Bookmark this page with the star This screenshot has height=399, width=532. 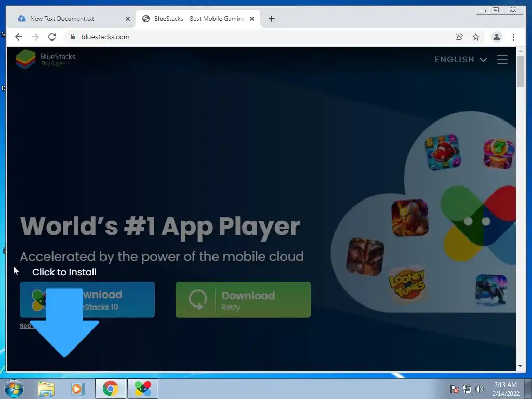coord(476,37)
